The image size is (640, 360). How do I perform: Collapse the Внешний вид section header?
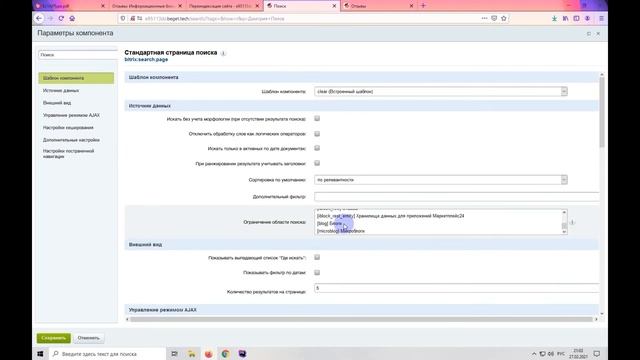coord(362,244)
